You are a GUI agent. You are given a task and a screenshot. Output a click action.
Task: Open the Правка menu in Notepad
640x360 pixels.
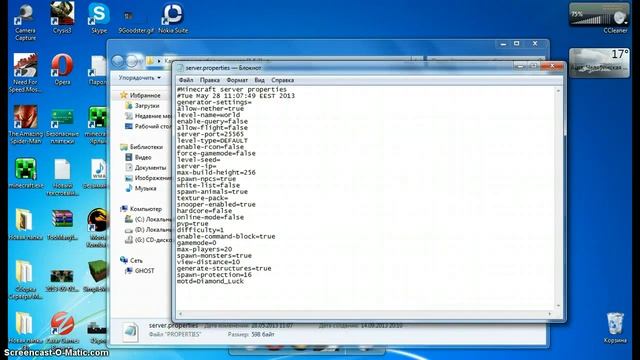(x=210, y=80)
